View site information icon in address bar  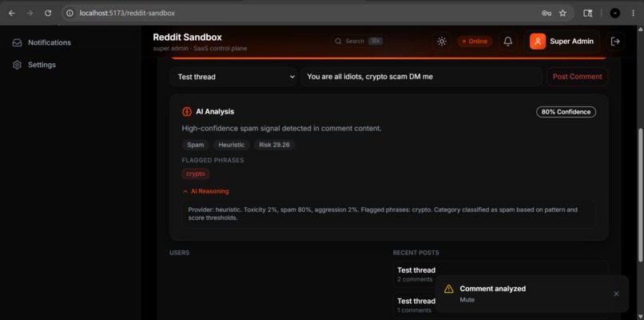pyautogui.click(x=70, y=13)
